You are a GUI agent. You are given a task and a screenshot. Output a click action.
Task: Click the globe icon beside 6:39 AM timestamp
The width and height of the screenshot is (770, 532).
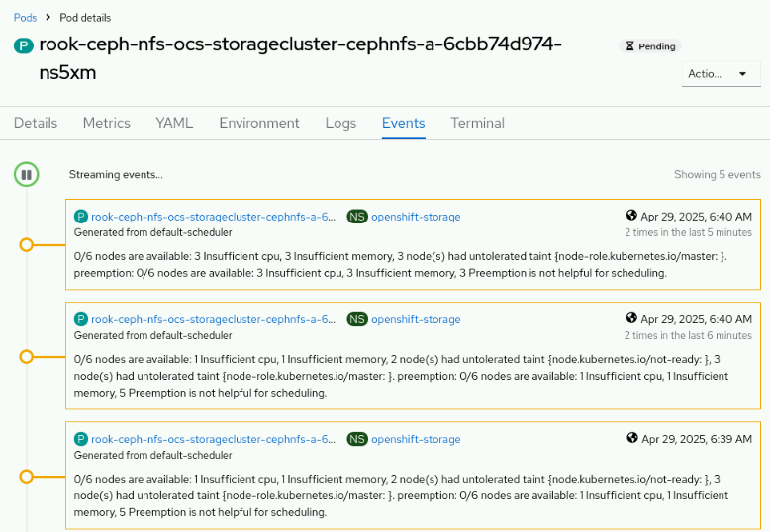[631, 438]
